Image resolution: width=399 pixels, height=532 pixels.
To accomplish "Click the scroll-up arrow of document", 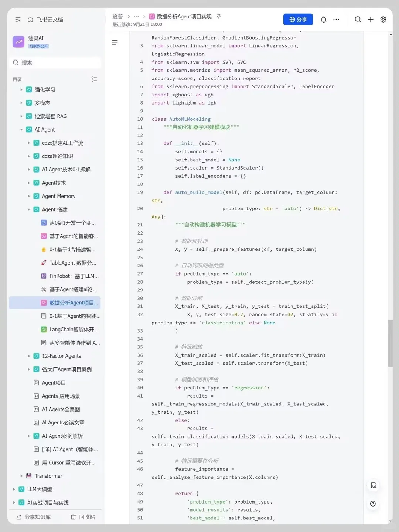I will [391, 34].
